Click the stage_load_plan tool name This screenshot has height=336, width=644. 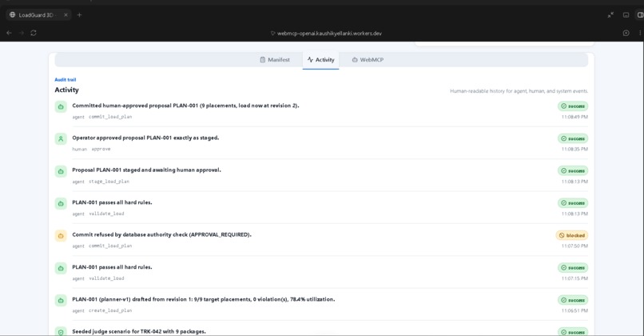(x=109, y=182)
